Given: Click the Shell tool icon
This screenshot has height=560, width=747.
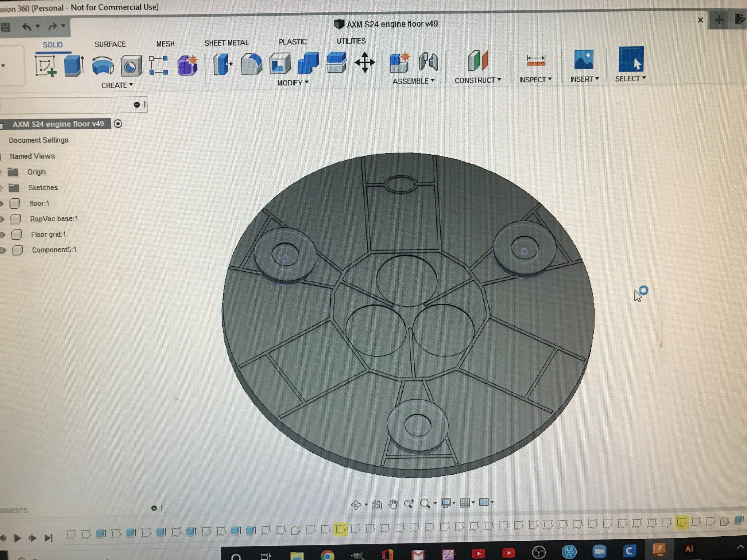Looking at the screenshot, I should pos(280,64).
